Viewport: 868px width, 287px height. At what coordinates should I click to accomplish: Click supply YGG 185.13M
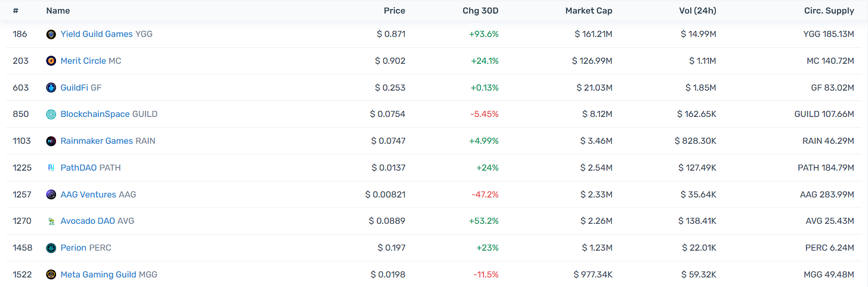click(x=829, y=34)
